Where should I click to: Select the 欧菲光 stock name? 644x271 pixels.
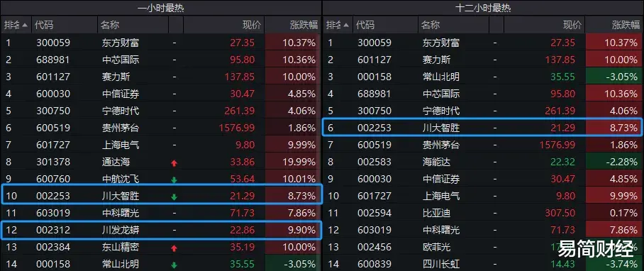point(437,247)
